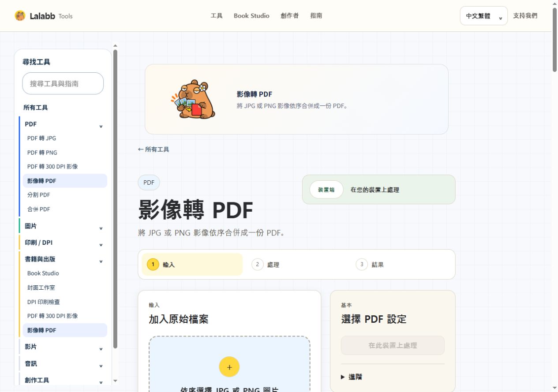The height and width of the screenshot is (392, 558).
Task: Expand the 進階 advanced settings disclosure
Action: click(x=352, y=377)
